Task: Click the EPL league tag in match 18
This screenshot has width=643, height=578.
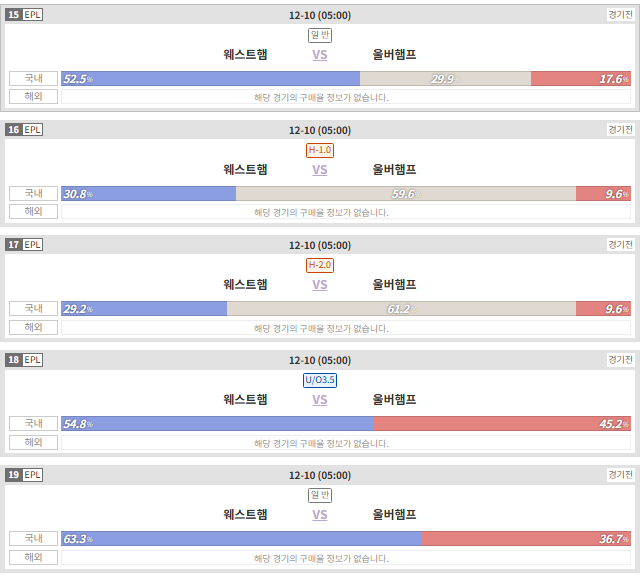Action: coord(32,360)
